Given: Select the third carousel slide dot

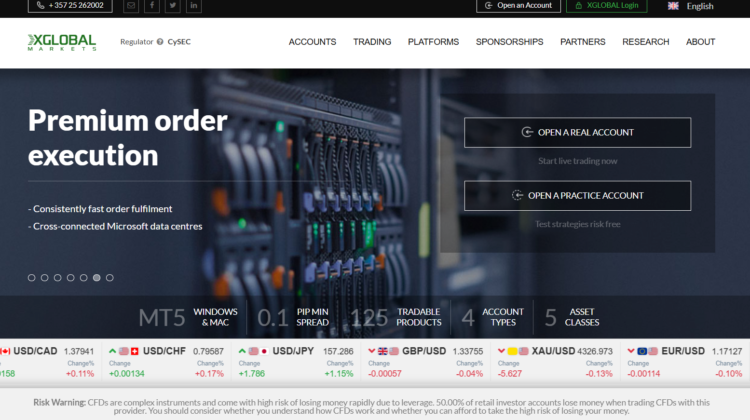Looking at the screenshot, I should coord(57,277).
